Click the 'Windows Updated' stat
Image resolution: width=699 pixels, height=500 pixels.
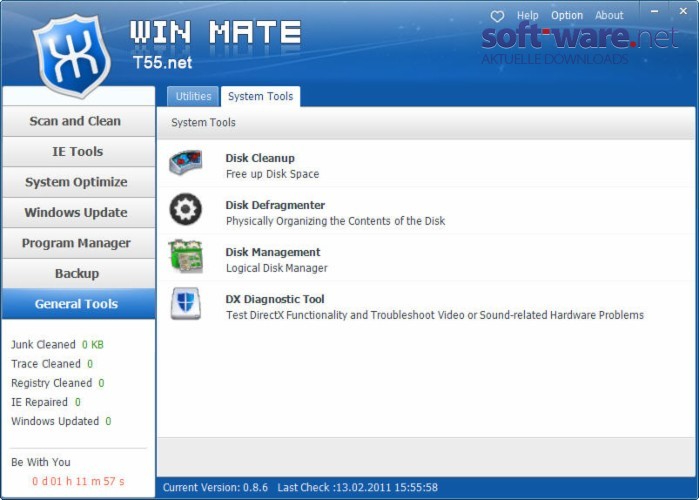point(61,421)
